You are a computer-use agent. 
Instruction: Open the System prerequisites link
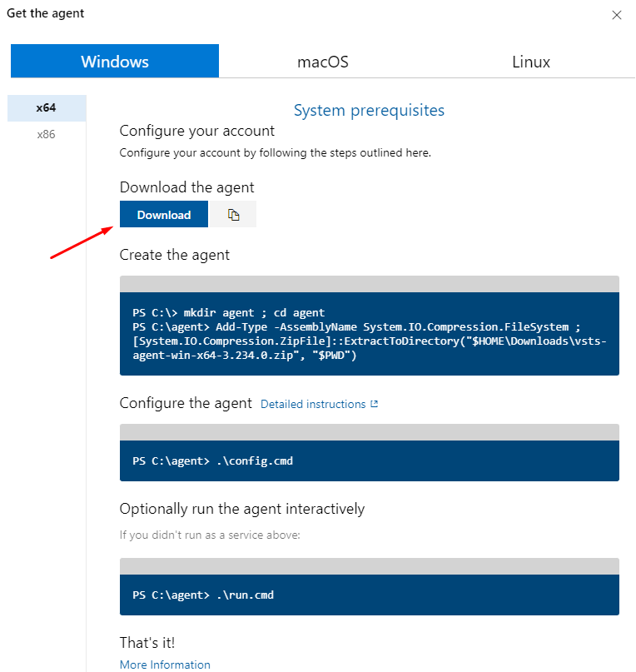click(x=369, y=110)
